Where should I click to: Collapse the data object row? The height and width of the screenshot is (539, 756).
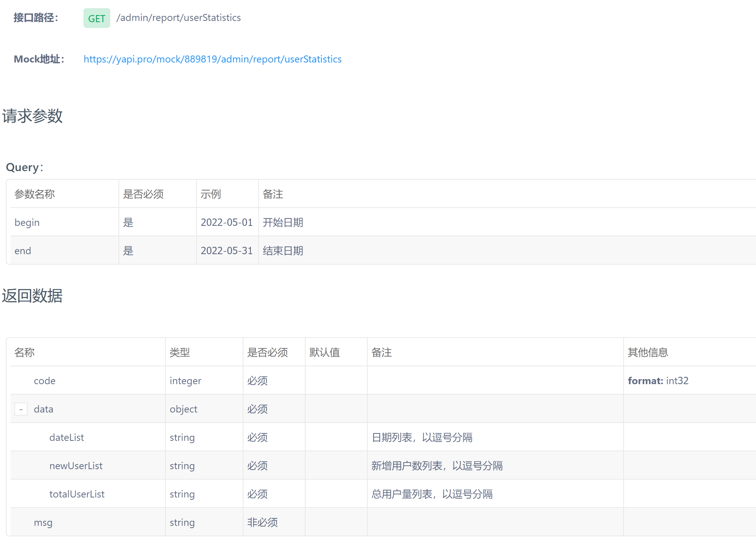tap(21, 409)
